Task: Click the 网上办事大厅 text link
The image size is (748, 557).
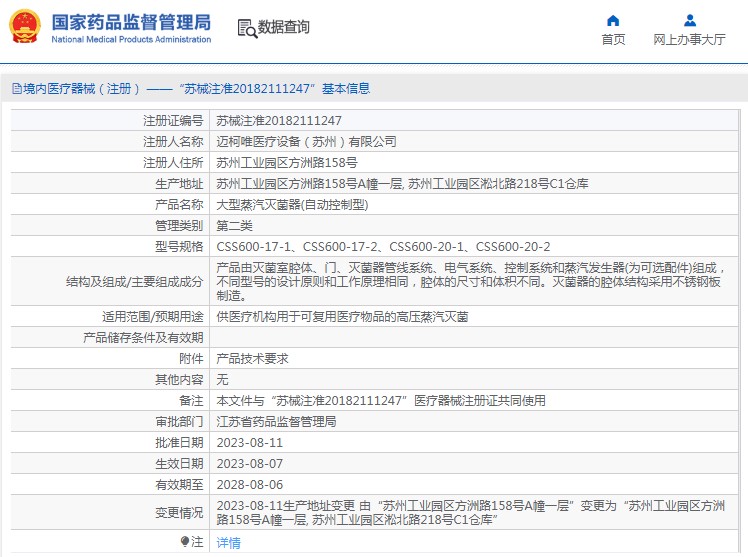Action: (x=689, y=40)
